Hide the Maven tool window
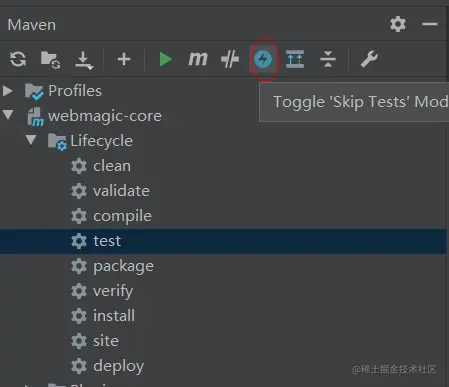Viewport: 449px width, 387px height. click(x=430, y=24)
